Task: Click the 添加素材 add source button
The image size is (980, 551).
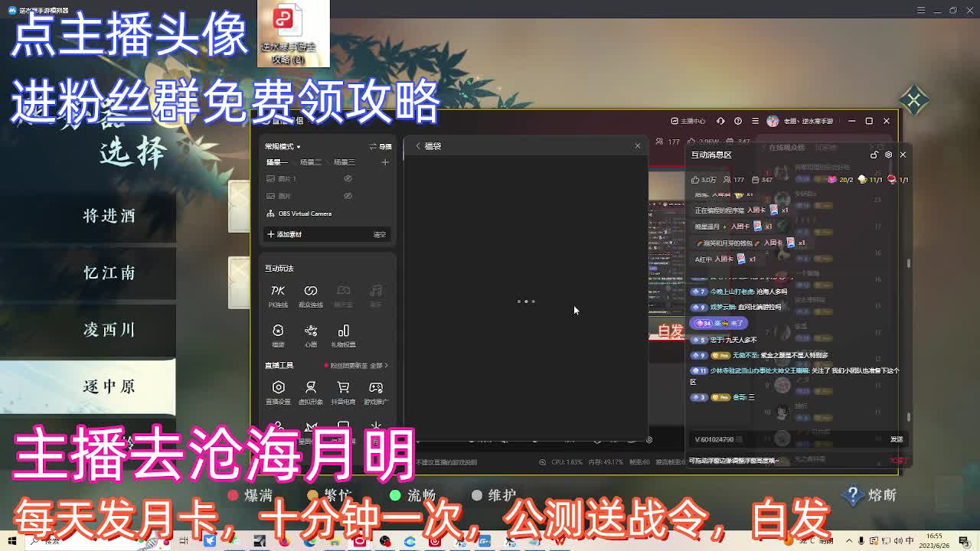Action: point(286,234)
